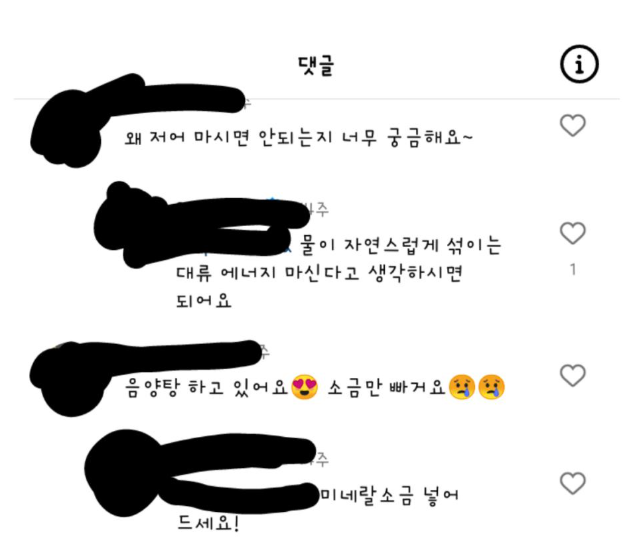Open the blacked-out avatar of 대류 에너지 replier
This screenshot has height=545, width=634.
pyautogui.click(x=129, y=225)
